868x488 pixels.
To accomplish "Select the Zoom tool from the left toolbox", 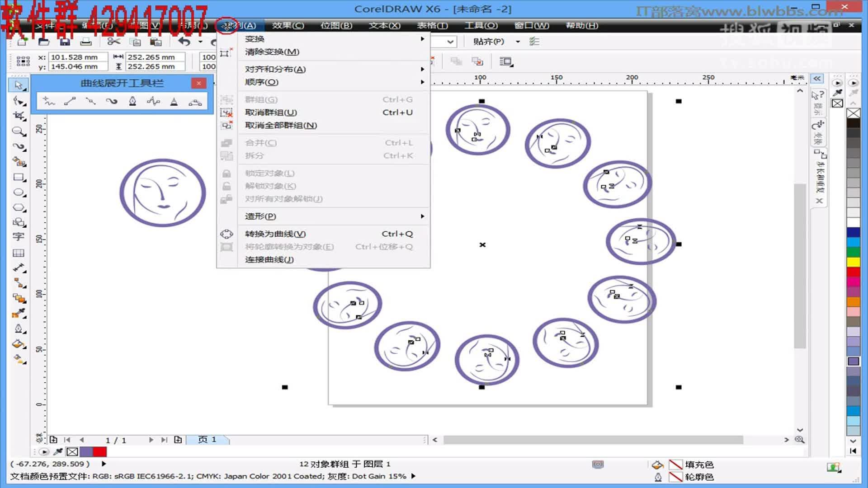I will pyautogui.click(x=18, y=132).
